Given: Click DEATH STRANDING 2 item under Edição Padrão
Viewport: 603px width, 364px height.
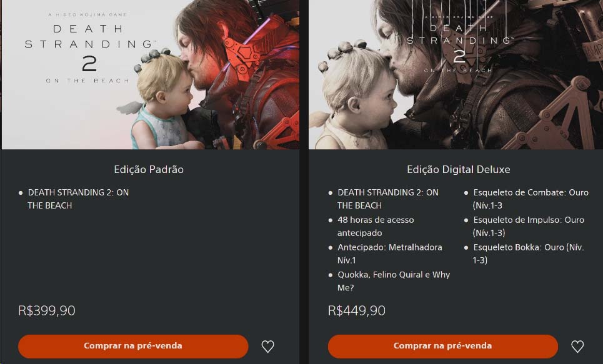Looking at the screenshot, I should click(x=78, y=199).
